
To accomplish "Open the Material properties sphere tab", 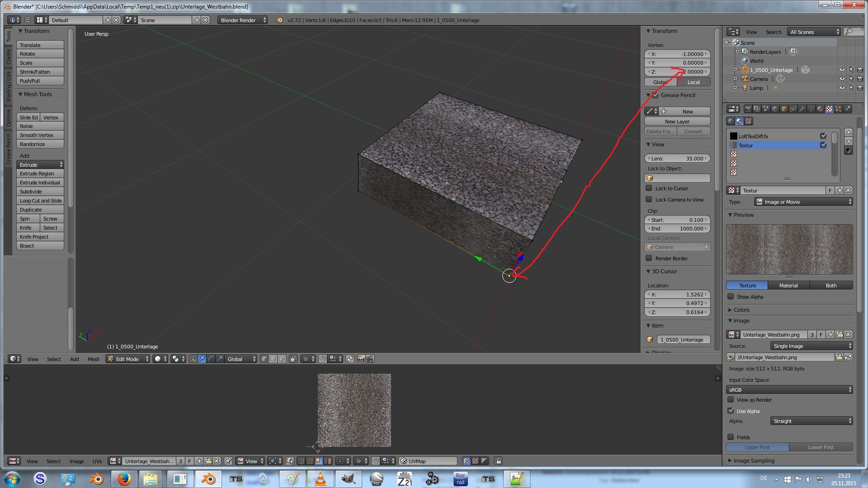I will pos(820,109).
